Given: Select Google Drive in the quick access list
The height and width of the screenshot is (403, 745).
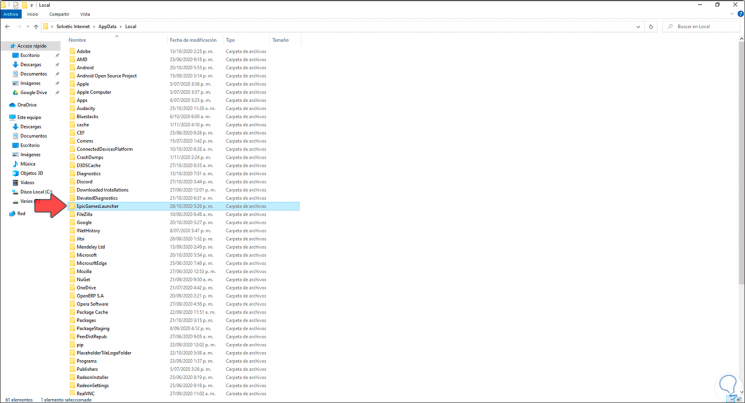Looking at the screenshot, I should tap(33, 93).
